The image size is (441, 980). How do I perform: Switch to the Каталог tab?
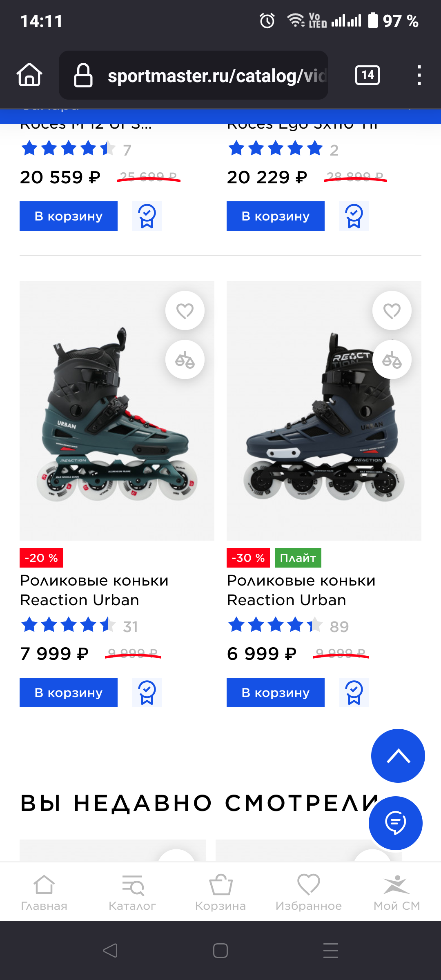[x=132, y=893]
